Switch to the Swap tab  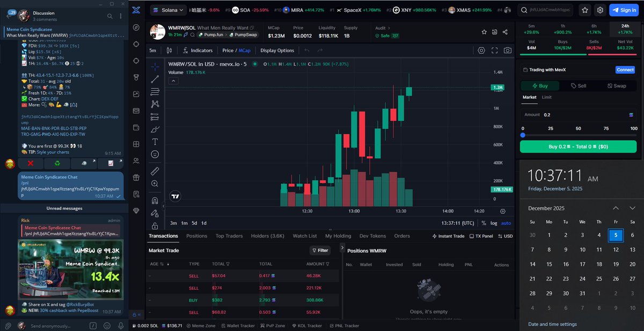click(x=616, y=86)
